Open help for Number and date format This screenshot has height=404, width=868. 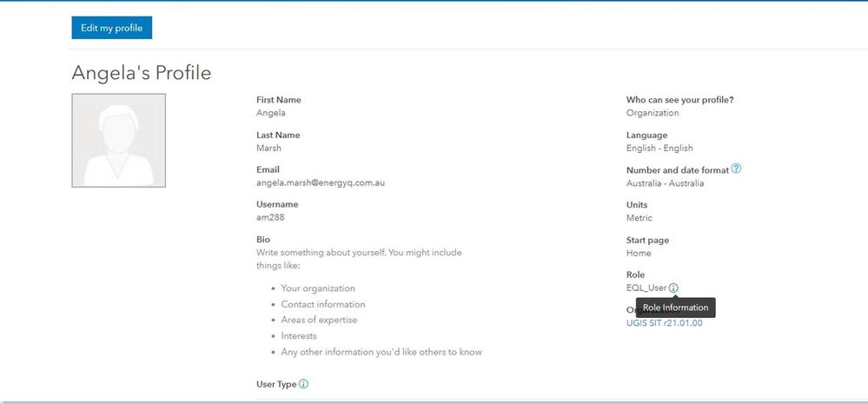[x=737, y=169]
